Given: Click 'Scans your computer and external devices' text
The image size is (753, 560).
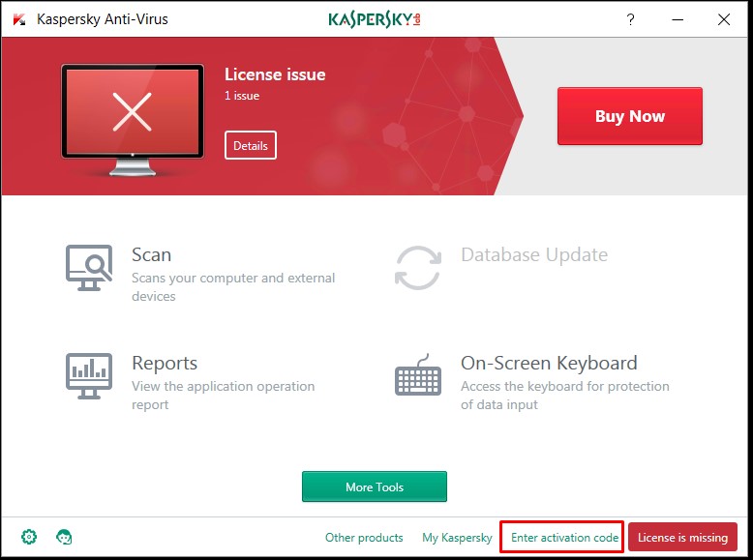Looking at the screenshot, I should pyautogui.click(x=233, y=287).
